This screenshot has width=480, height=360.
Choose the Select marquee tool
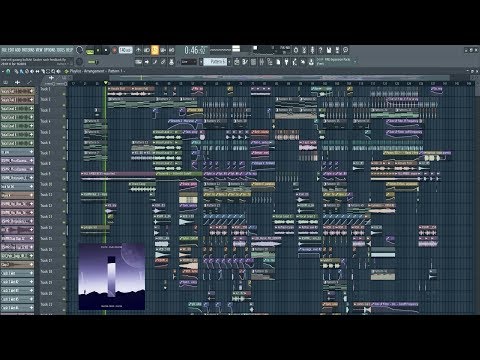(48, 71)
